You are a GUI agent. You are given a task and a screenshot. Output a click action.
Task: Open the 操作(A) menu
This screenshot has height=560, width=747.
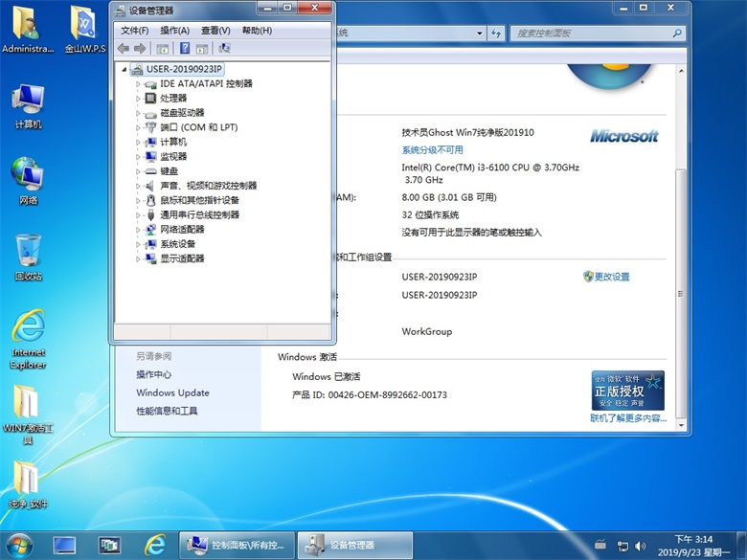174,31
